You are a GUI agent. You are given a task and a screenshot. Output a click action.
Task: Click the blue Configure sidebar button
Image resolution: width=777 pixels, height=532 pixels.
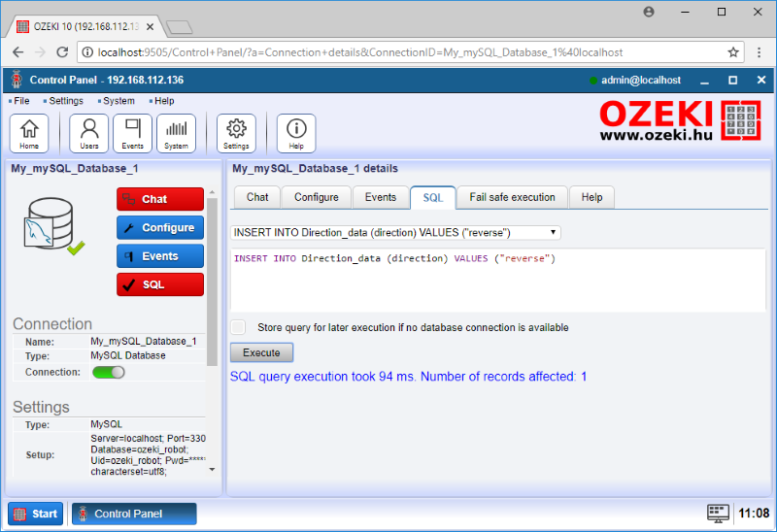pos(160,227)
